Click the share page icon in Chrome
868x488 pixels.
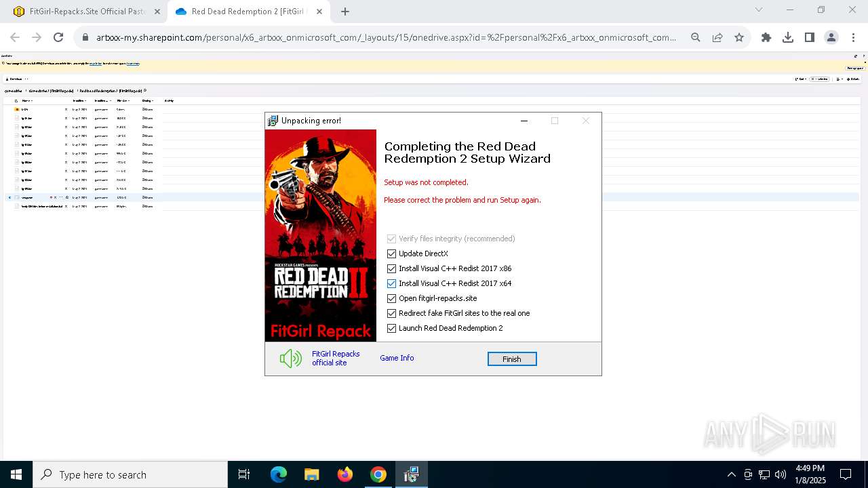[x=717, y=38]
